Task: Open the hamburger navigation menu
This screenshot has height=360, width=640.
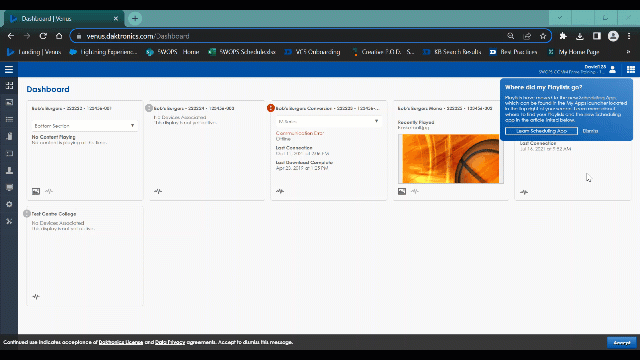Action: [9, 69]
